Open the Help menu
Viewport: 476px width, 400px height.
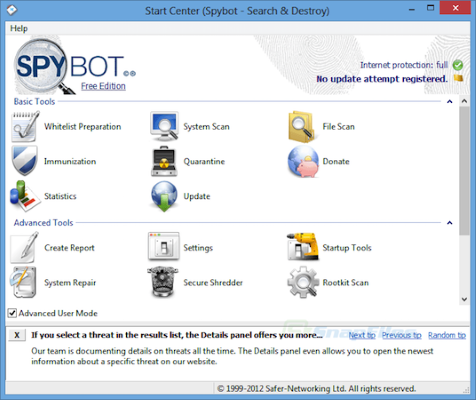(x=19, y=28)
